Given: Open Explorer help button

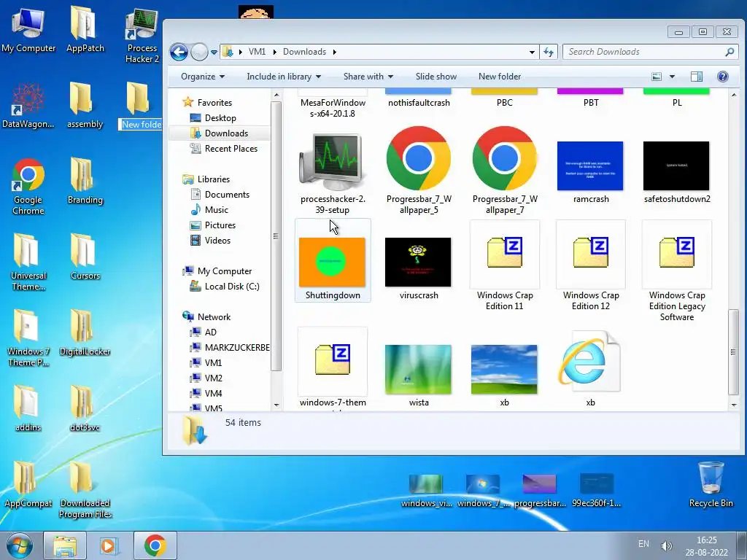Looking at the screenshot, I should tap(722, 77).
